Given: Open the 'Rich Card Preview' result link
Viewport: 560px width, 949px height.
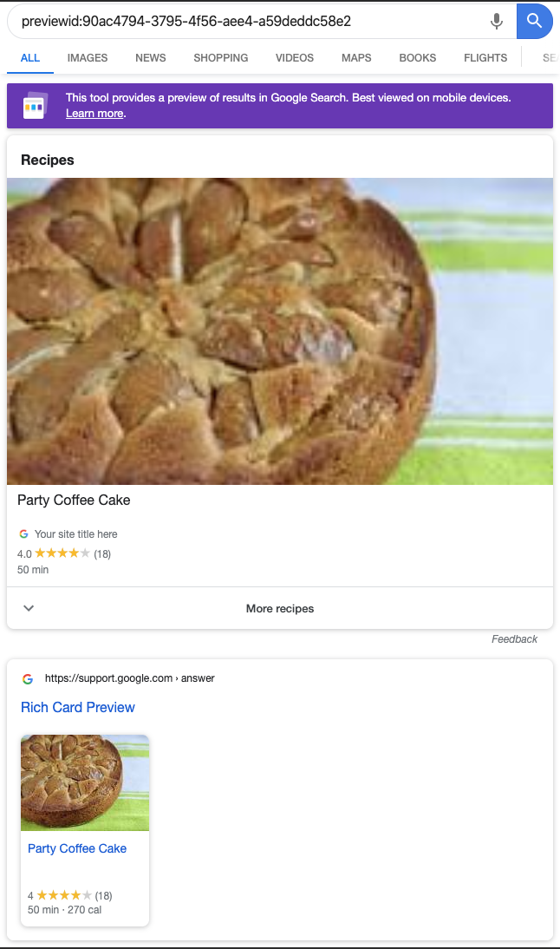Looking at the screenshot, I should tap(78, 707).
